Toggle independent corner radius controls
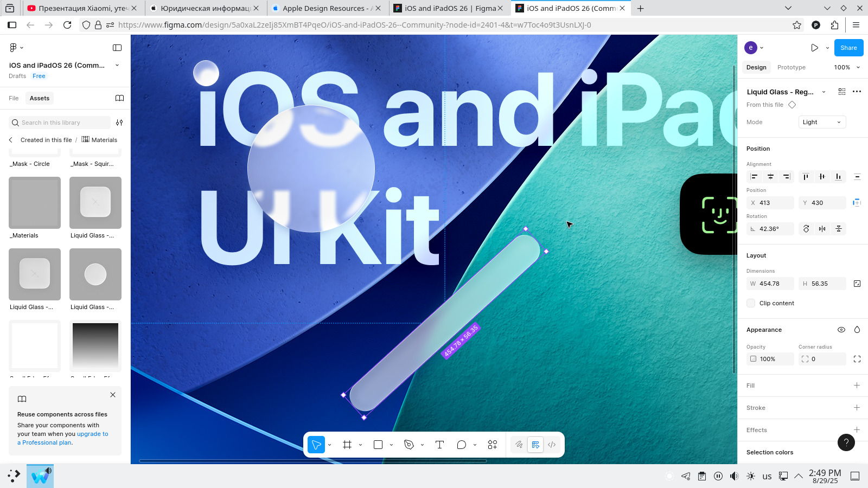The width and height of the screenshot is (868, 488). coord(857,359)
